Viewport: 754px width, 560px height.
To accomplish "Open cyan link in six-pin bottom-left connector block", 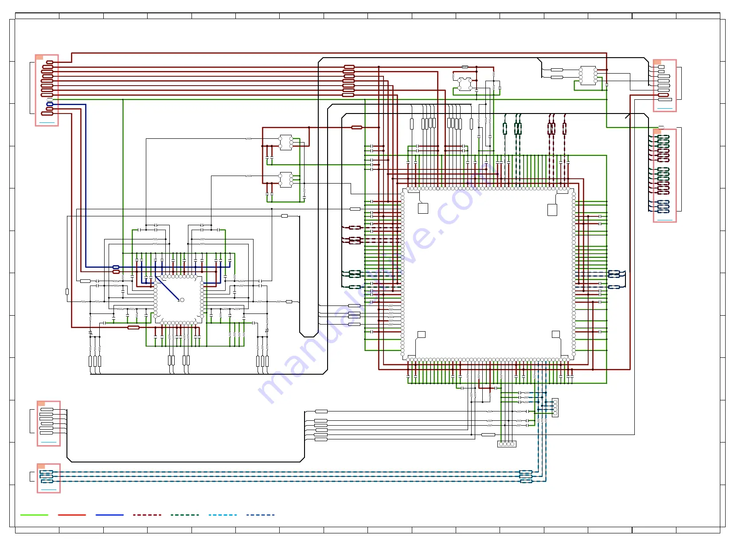I will pos(48,442).
